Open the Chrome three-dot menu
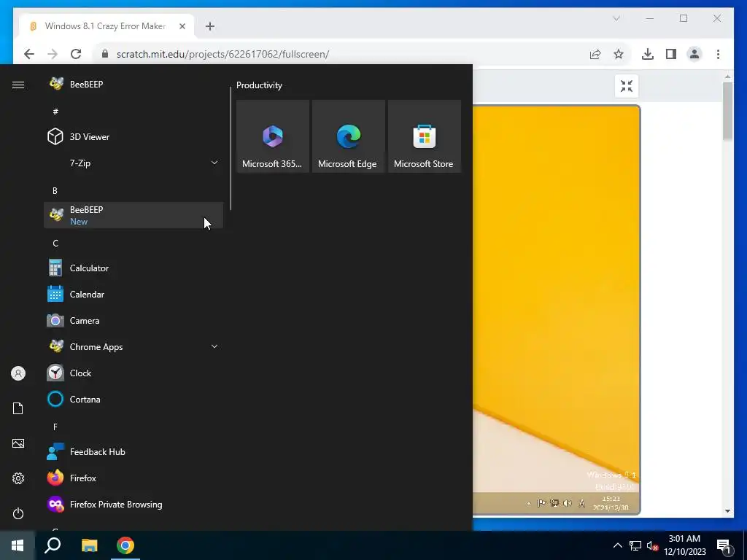Screen dimensions: 747x560 pos(718,54)
